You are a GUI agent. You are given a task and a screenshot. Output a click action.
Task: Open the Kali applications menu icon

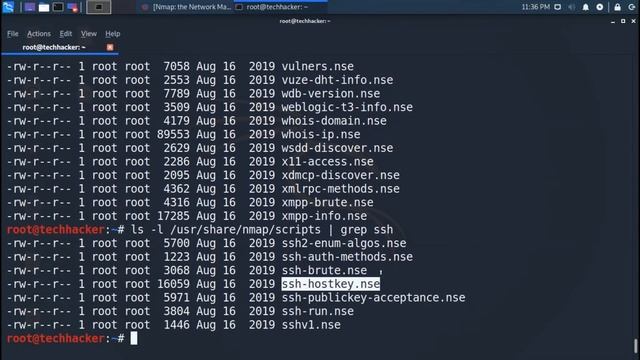point(8,7)
